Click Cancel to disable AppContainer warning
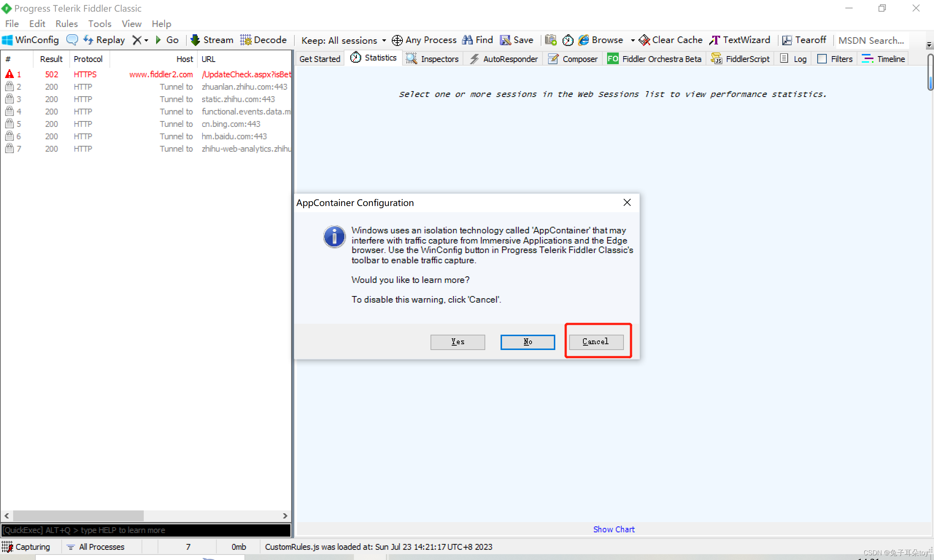This screenshot has height=560, width=934. coord(596,341)
